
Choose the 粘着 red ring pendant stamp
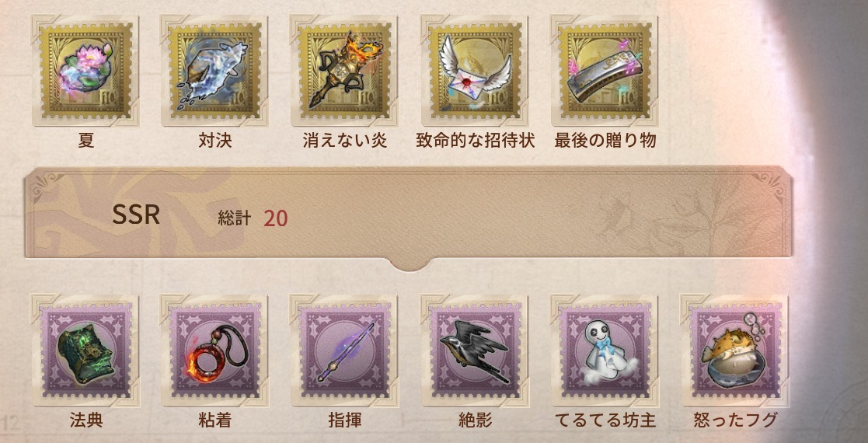tap(214, 351)
